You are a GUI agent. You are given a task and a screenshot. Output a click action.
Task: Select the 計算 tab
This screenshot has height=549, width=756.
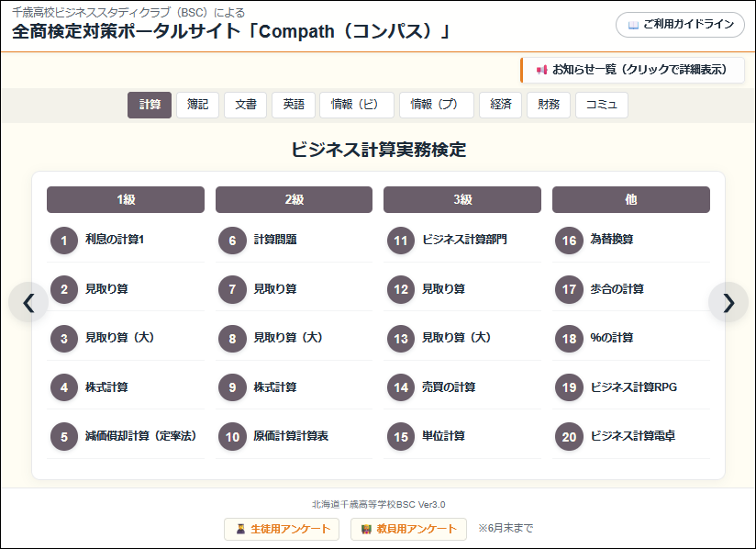click(150, 105)
